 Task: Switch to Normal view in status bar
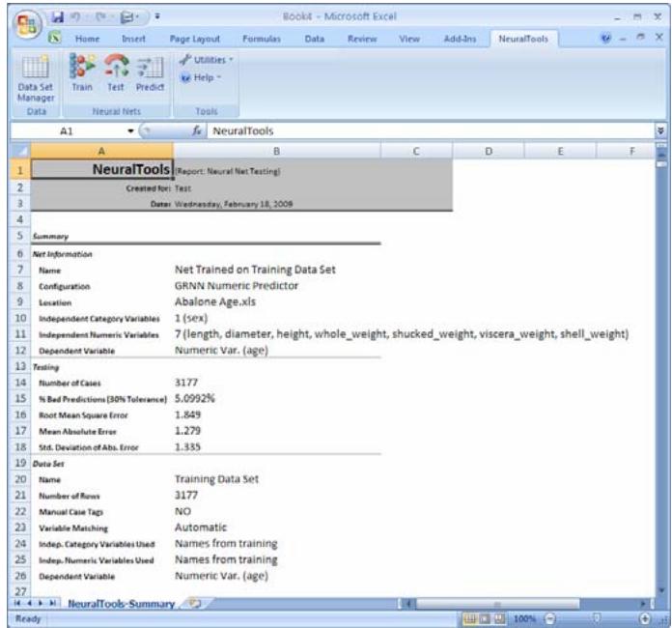(x=470, y=619)
